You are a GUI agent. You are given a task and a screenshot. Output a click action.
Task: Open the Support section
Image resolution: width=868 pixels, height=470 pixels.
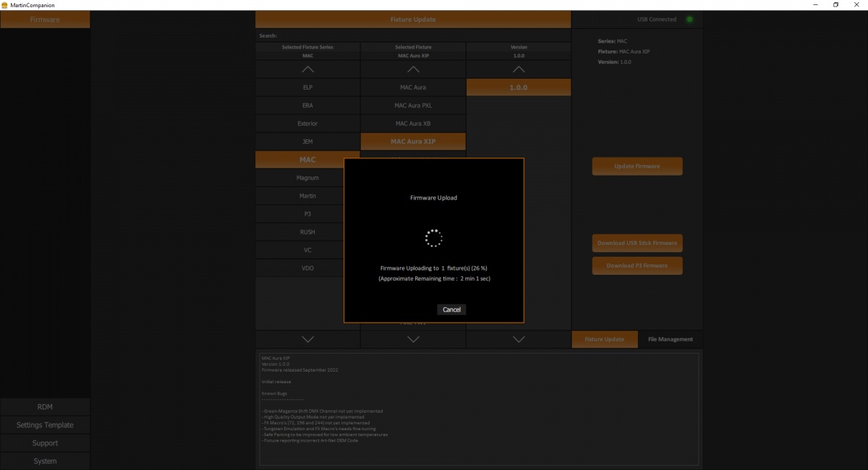pos(45,443)
